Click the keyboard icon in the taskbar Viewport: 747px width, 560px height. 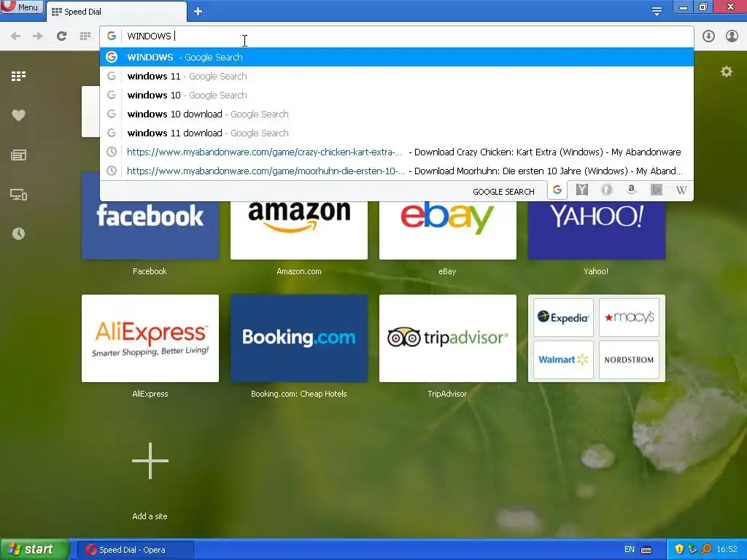coord(646,550)
